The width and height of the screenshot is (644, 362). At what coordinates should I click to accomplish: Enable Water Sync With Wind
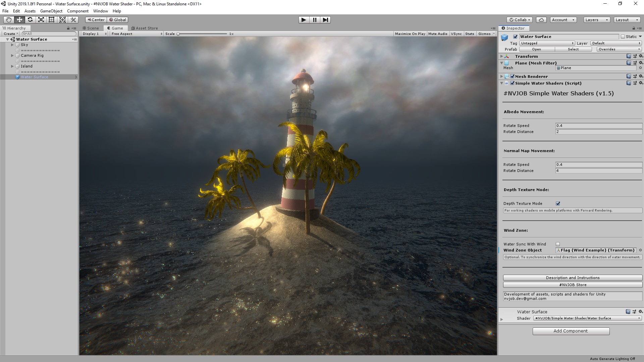[x=557, y=244]
